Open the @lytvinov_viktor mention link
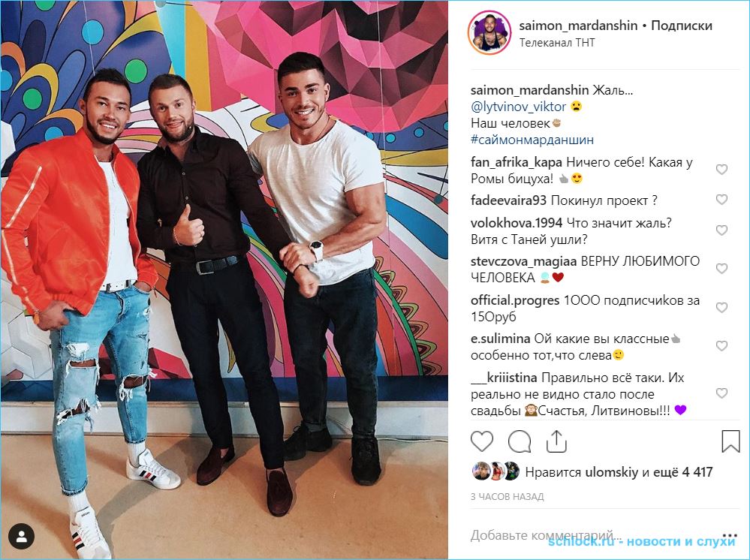The width and height of the screenshot is (750, 560). coord(519,106)
